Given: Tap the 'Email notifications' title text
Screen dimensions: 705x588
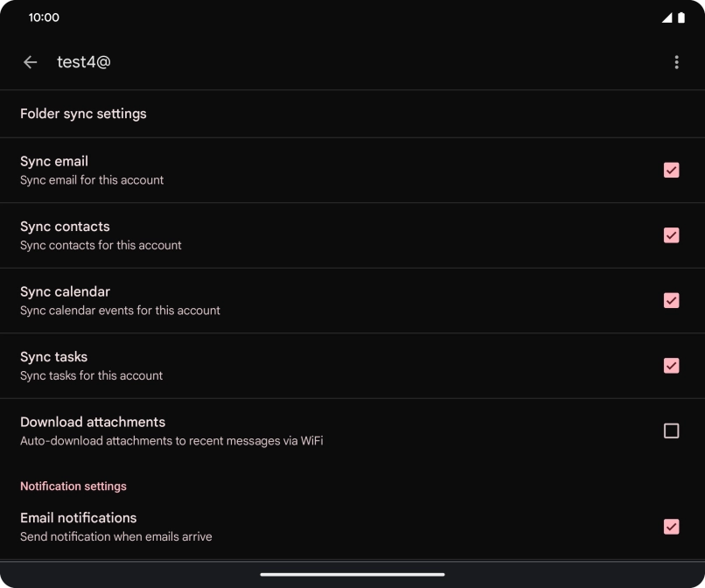Looking at the screenshot, I should [x=79, y=518].
